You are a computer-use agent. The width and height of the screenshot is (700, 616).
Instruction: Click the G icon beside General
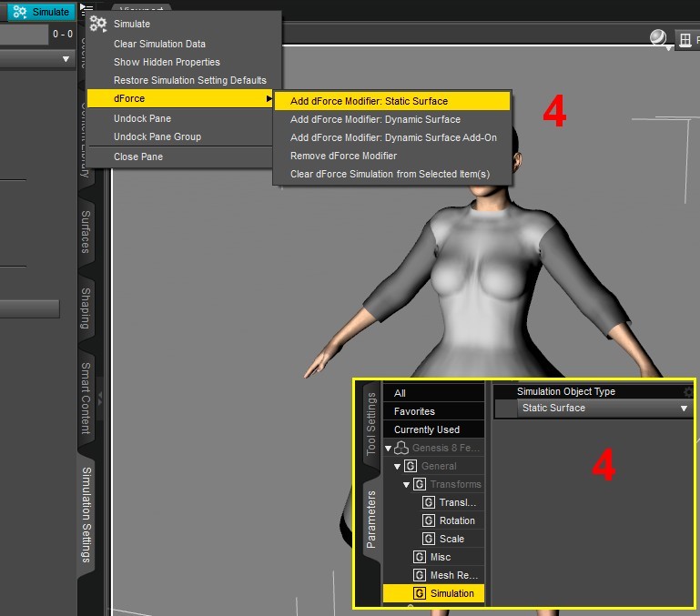tap(411, 467)
